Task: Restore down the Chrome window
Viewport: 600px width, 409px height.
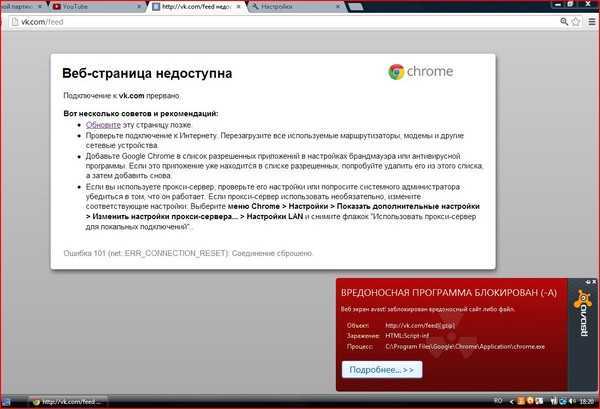Action: tap(570, 4)
